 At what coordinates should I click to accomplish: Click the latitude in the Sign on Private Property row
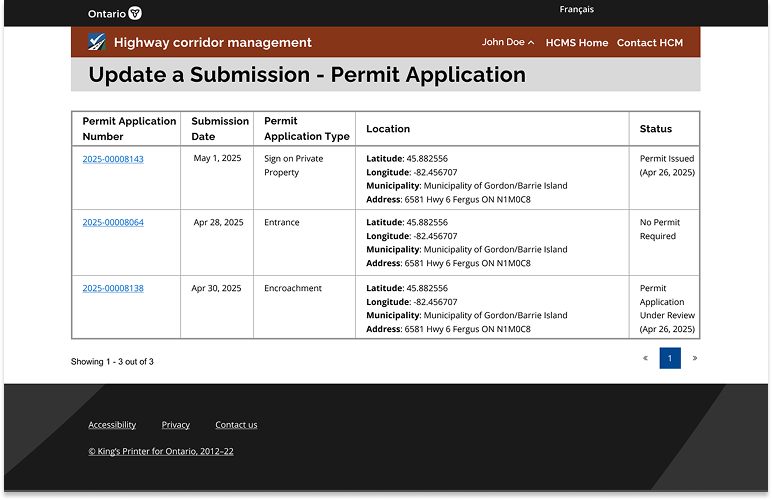pyautogui.click(x=407, y=158)
